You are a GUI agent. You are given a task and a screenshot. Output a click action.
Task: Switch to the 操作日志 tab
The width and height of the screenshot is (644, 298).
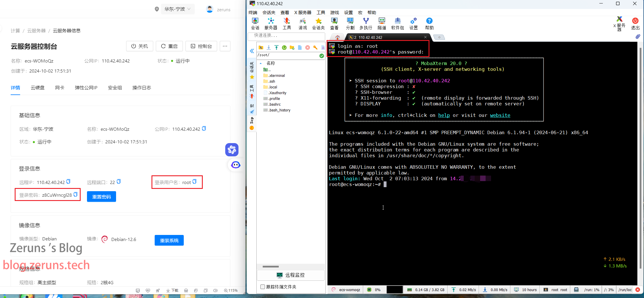pos(141,88)
